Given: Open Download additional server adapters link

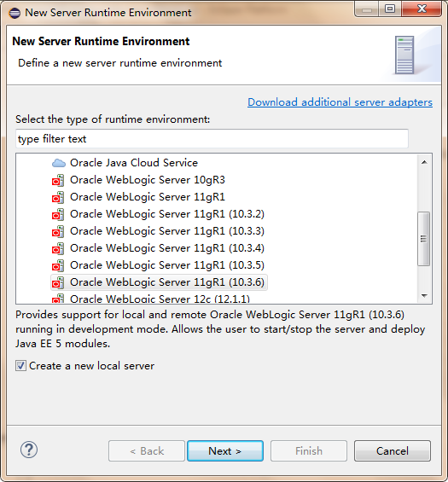Looking at the screenshot, I should (x=340, y=102).
